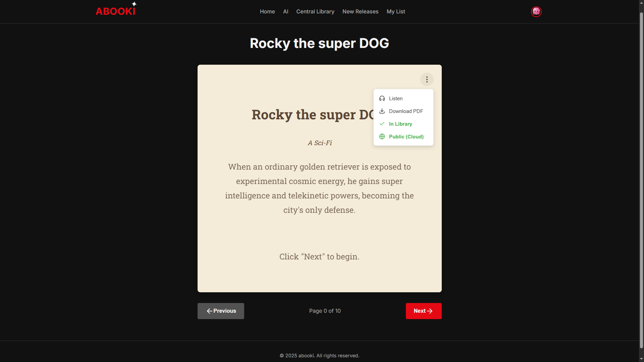Viewport: 644px width, 362px height.
Task: Open My List
Action: [x=396, y=11]
